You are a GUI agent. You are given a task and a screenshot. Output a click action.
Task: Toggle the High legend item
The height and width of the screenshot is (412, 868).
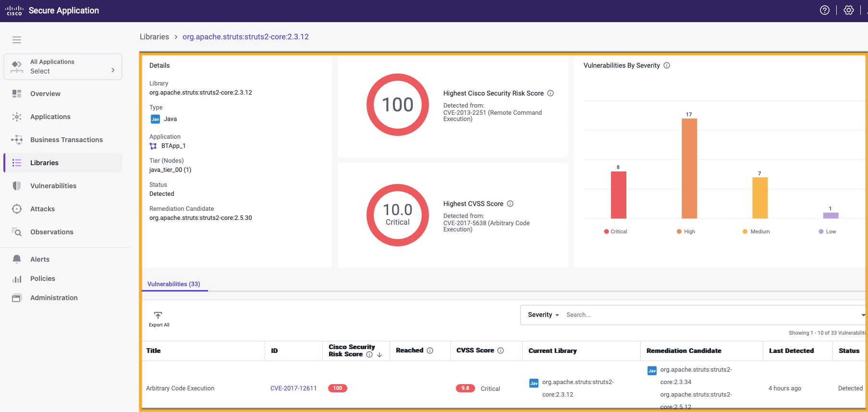click(686, 231)
